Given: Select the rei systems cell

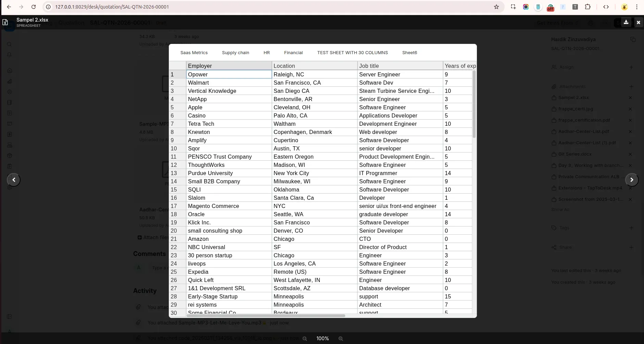Looking at the screenshot, I should 229,305.
